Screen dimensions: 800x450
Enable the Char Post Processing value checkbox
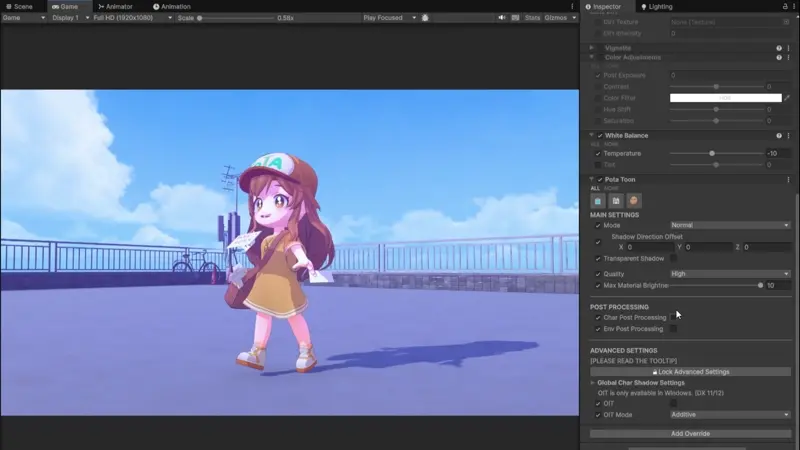pyautogui.click(x=673, y=318)
